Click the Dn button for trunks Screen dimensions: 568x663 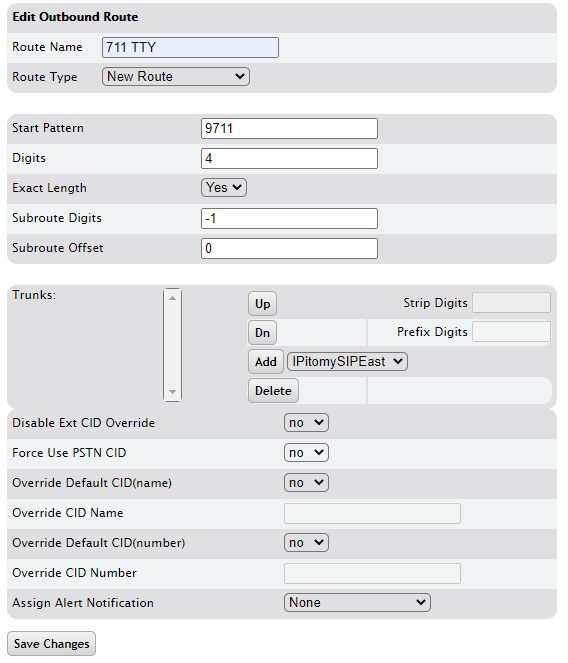click(x=262, y=333)
